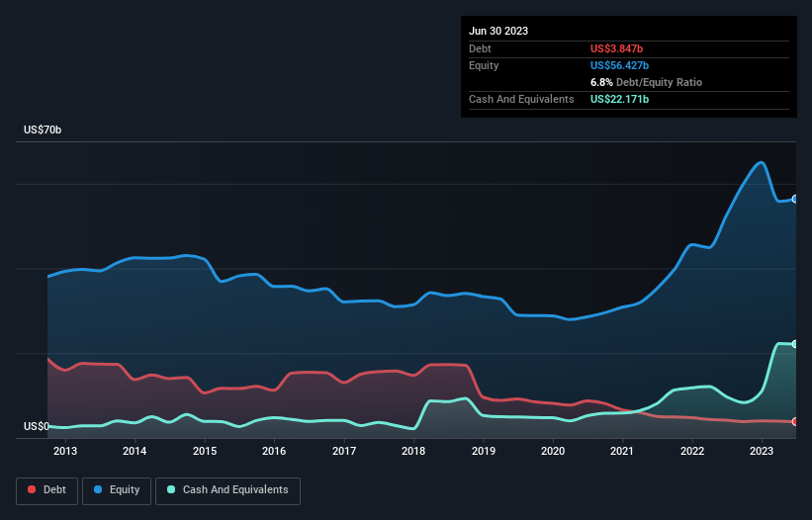The width and height of the screenshot is (812, 520).
Task: Click the US$56.427b equity value
Action: 619,65
